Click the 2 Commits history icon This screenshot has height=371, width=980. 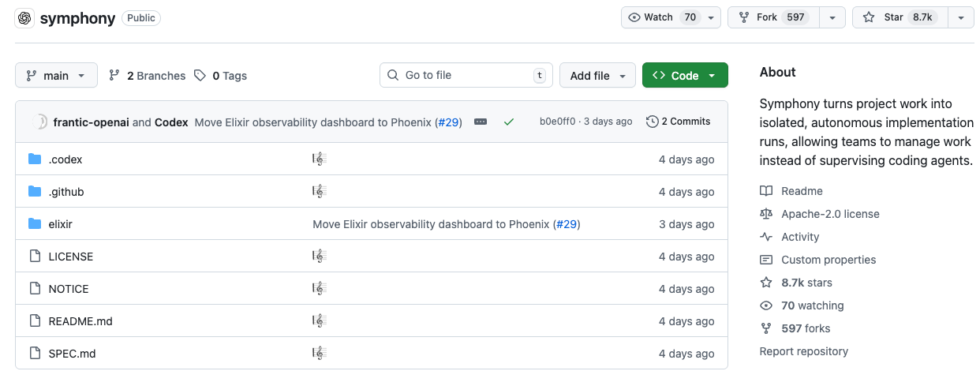tap(652, 122)
